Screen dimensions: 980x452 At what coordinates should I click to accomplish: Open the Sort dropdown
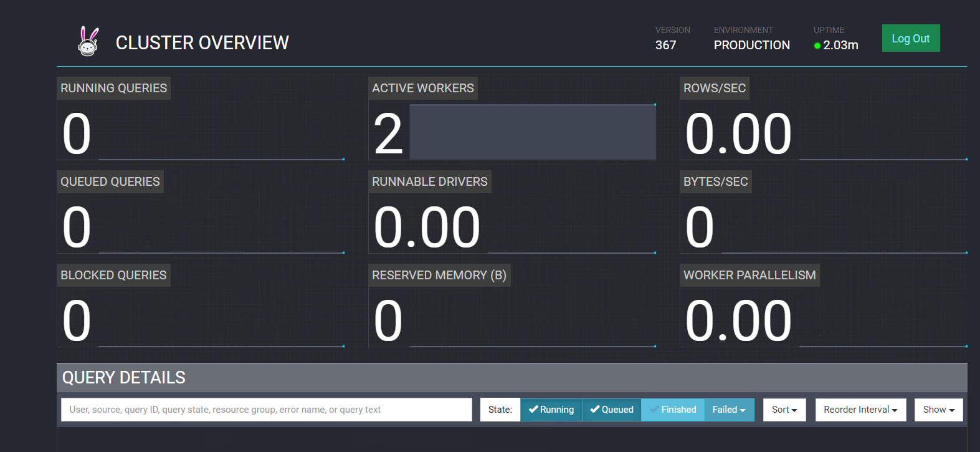(x=784, y=410)
